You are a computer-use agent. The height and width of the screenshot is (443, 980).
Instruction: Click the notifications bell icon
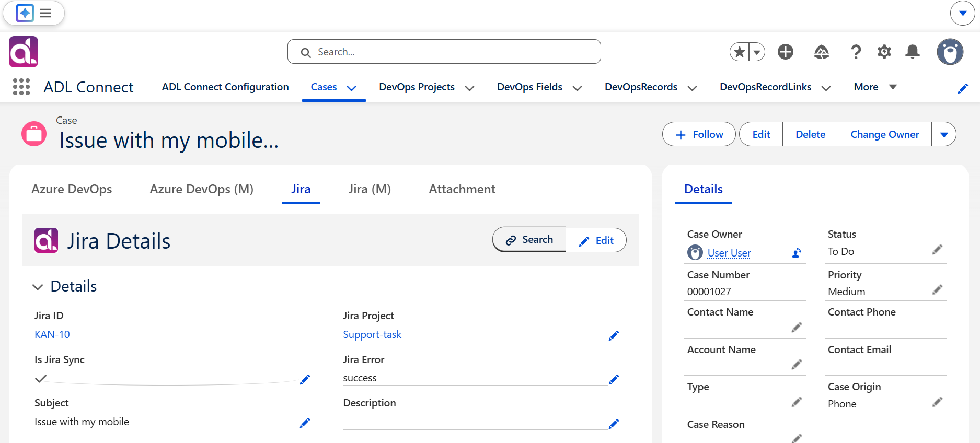coord(913,52)
